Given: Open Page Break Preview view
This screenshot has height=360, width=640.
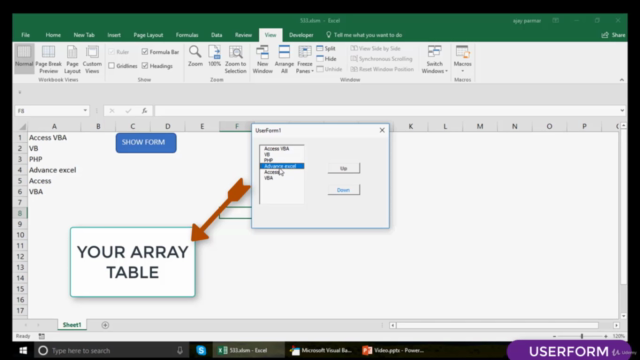Looking at the screenshot, I should pyautogui.click(x=48, y=59).
